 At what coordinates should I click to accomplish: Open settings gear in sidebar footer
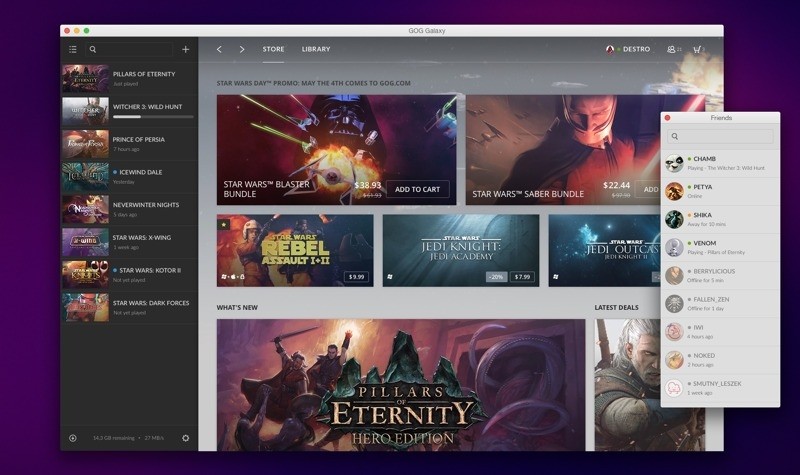[x=186, y=438]
